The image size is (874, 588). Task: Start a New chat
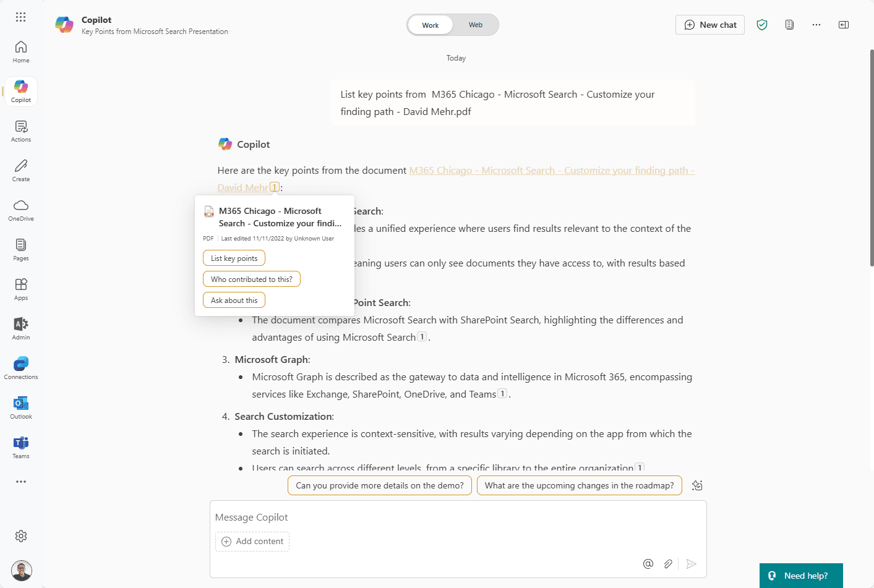(710, 25)
